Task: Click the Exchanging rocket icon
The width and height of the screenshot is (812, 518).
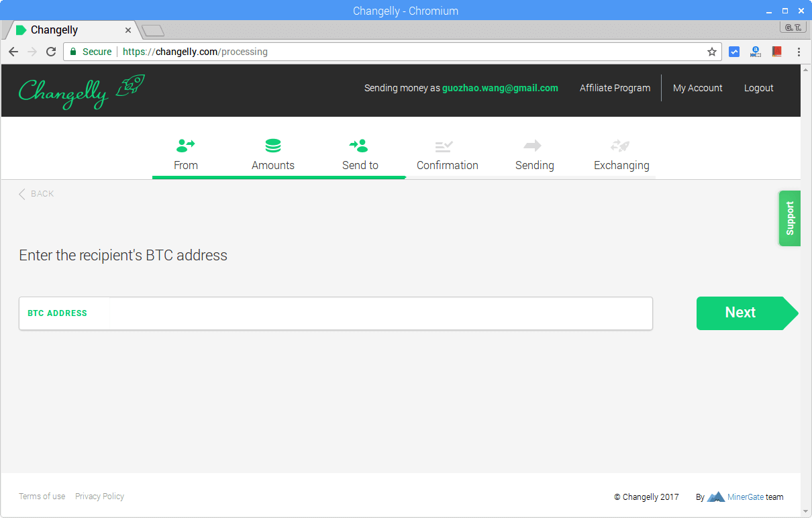Action: [620, 145]
